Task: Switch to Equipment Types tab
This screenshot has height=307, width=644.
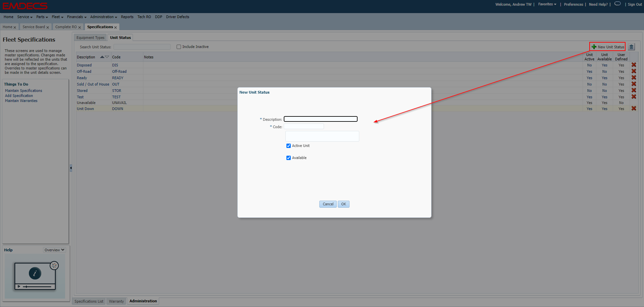Action: [x=90, y=38]
